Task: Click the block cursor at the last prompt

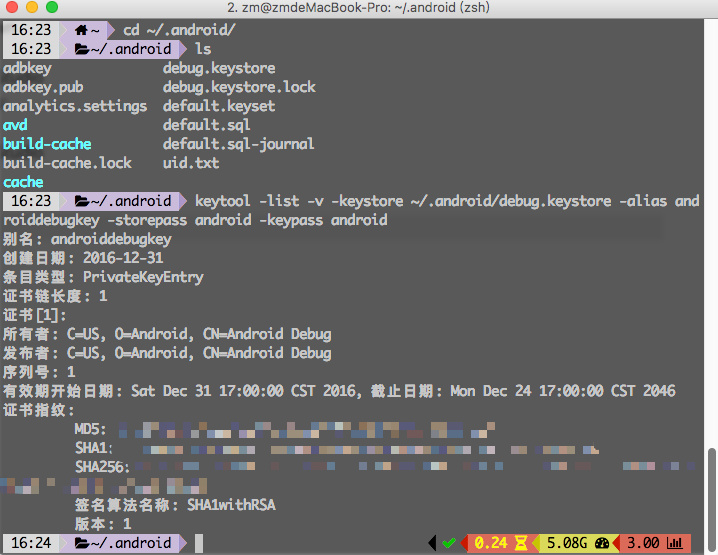Action: (x=199, y=543)
